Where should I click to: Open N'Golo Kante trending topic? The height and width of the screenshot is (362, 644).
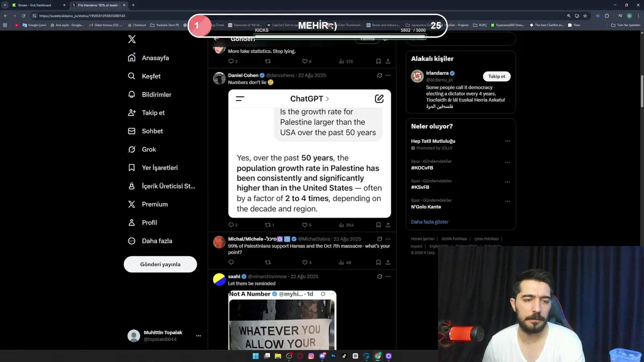click(x=426, y=207)
